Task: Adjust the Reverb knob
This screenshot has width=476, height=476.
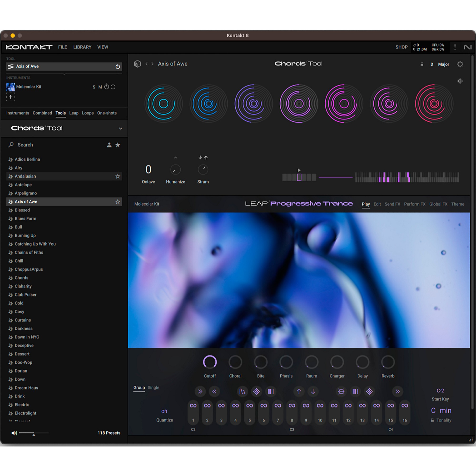Action: tap(388, 362)
